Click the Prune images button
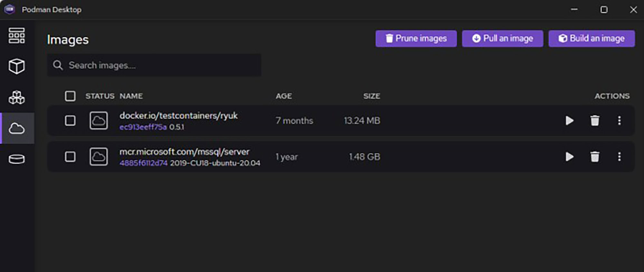The width and height of the screenshot is (644, 272). [x=416, y=38]
